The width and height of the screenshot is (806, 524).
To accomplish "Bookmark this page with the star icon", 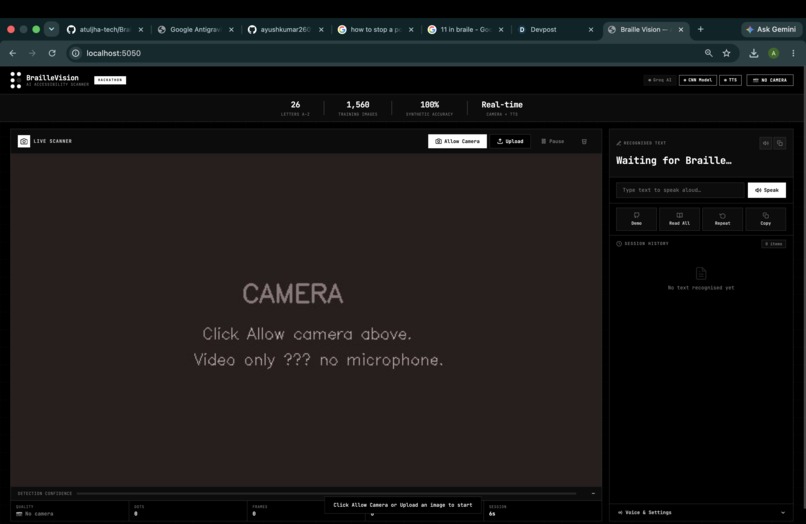I will click(x=726, y=53).
